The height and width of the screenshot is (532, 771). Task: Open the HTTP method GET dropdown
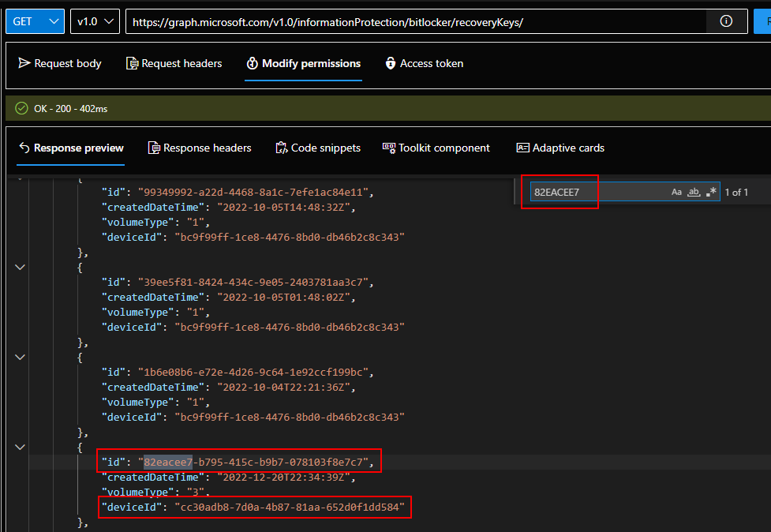[35, 21]
